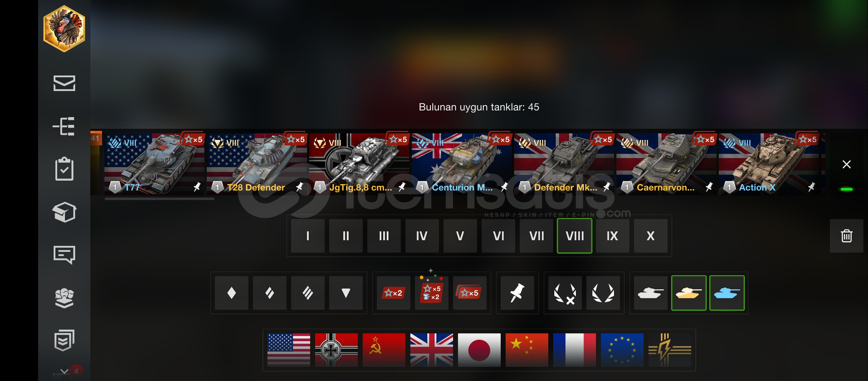The image size is (868, 381).
Task: Expand sidebar with bottom chevron
Action: tap(64, 371)
